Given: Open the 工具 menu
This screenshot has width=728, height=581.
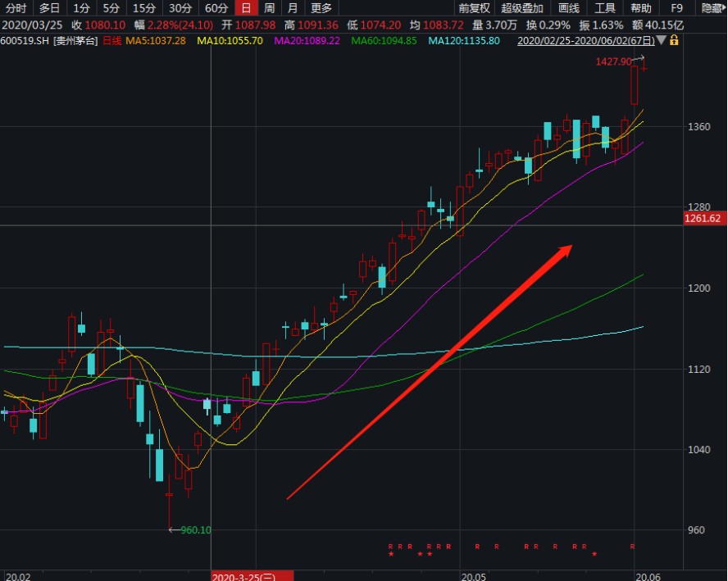Looking at the screenshot, I should coord(605,8).
